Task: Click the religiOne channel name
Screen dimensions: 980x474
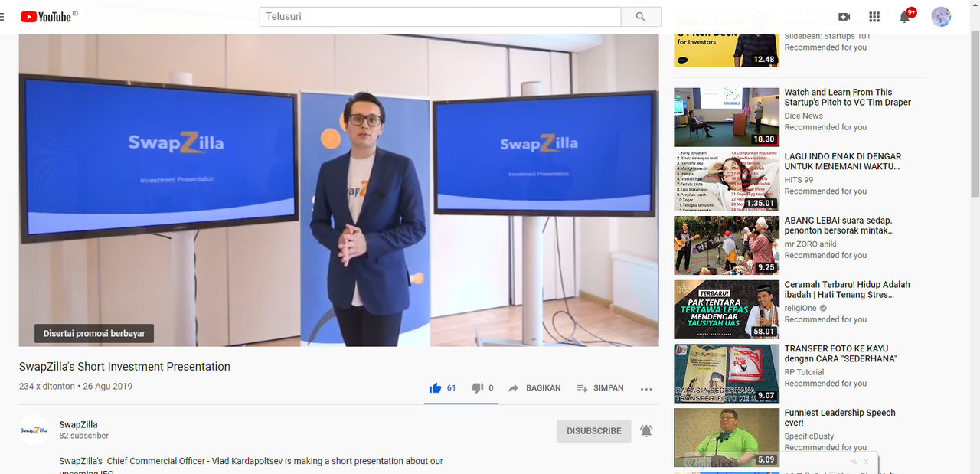Action: point(801,309)
